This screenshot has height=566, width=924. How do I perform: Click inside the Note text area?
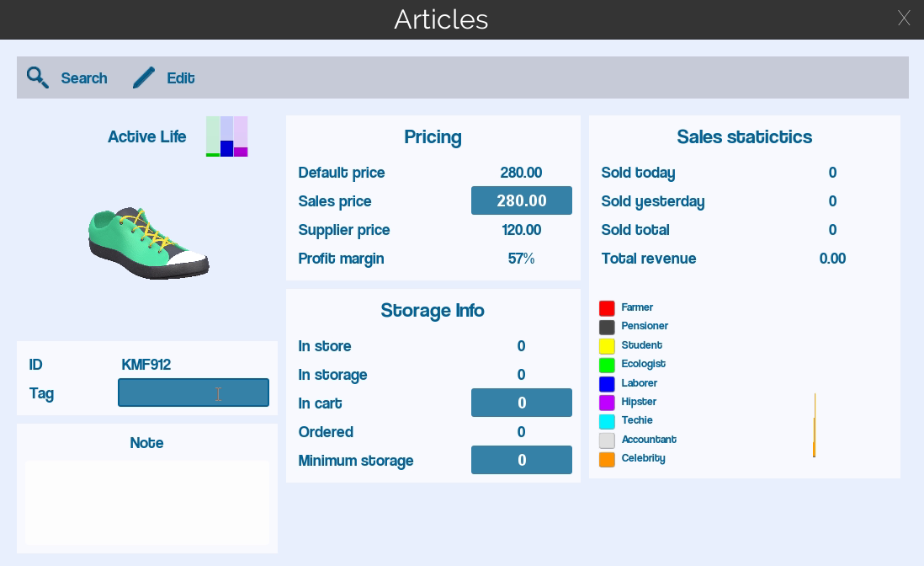tap(147, 503)
